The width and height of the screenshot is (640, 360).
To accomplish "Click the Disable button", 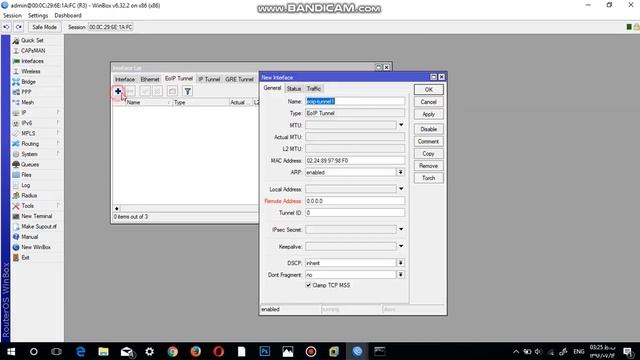I will click(x=429, y=129).
